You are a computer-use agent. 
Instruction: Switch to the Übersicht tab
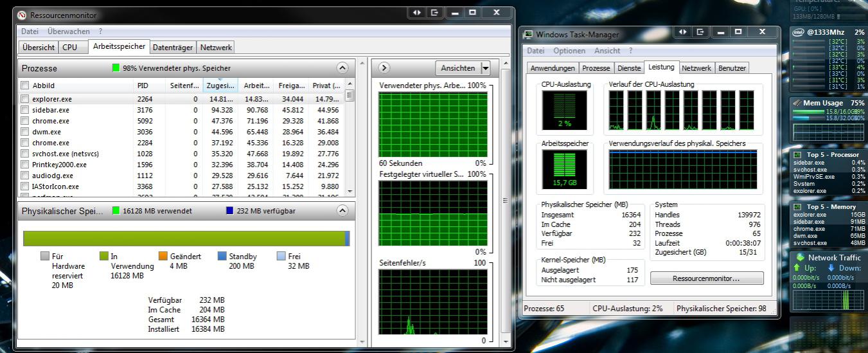pyautogui.click(x=39, y=48)
